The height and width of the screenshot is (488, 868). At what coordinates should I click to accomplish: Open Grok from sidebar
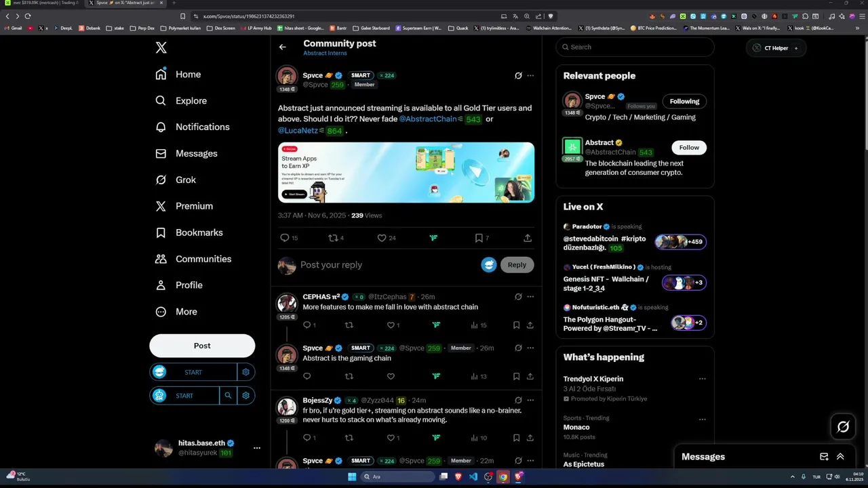pyautogui.click(x=176, y=180)
